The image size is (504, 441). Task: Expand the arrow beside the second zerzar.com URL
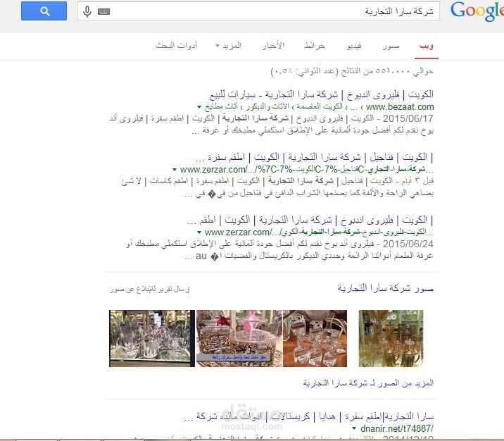[x=199, y=232]
